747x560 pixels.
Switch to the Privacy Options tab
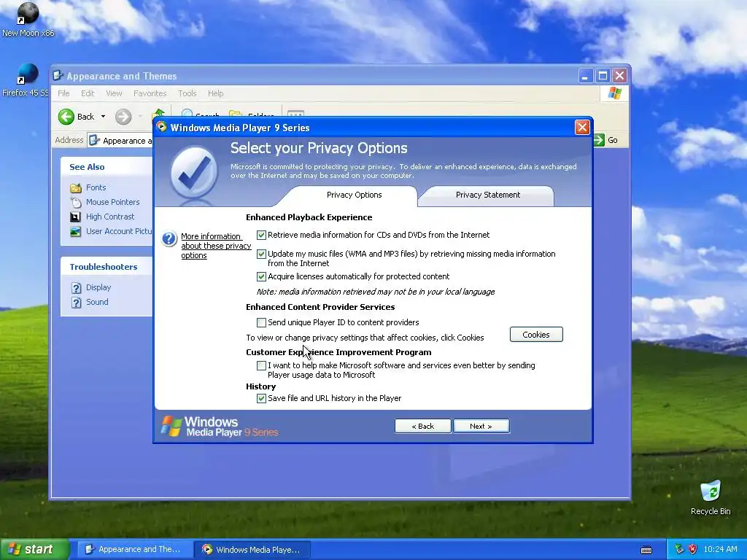tap(354, 195)
